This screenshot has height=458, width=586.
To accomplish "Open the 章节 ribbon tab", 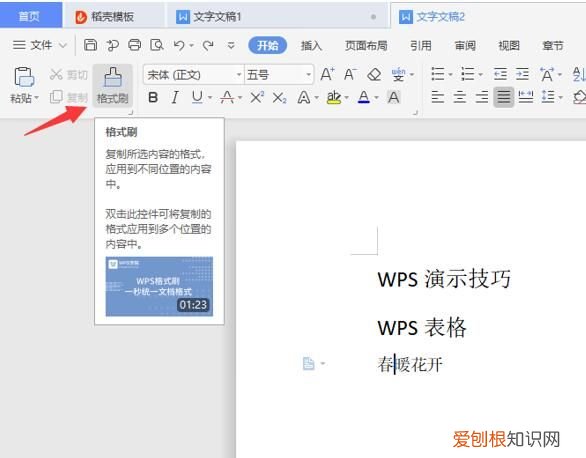I will 553,46.
